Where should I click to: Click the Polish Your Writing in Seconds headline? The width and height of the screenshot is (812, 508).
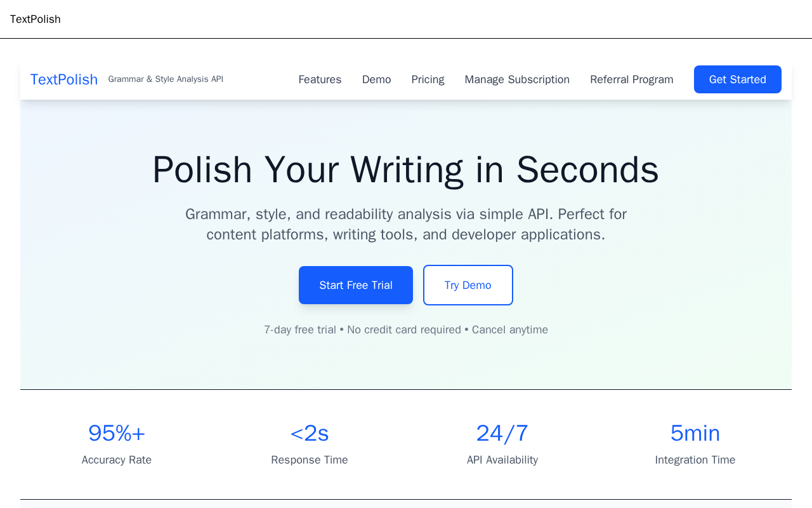(x=406, y=170)
